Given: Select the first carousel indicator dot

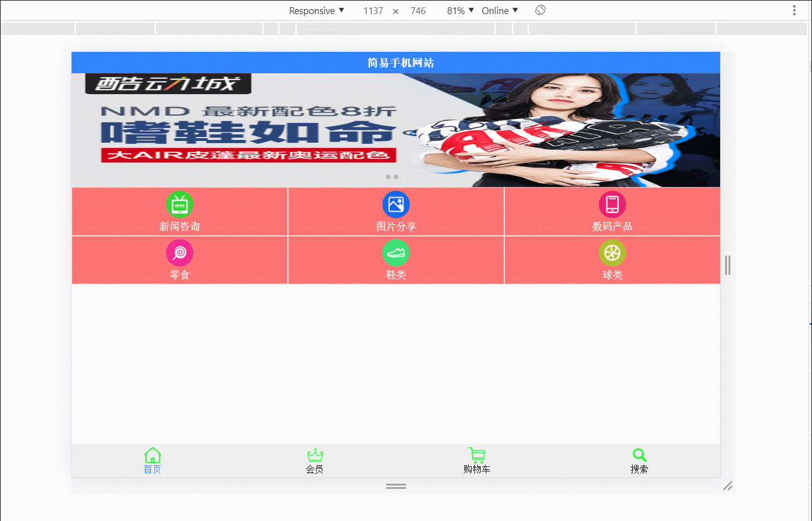Looking at the screenshot, I should click(388, 177).
